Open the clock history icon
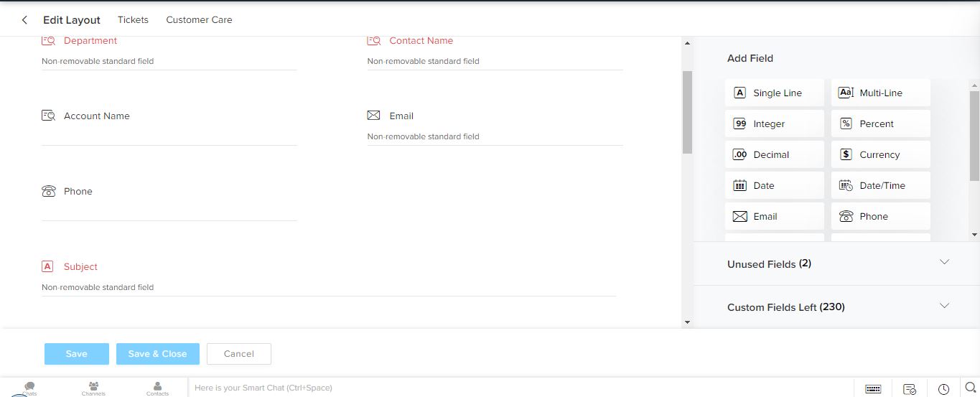 (x=943, y=388)
